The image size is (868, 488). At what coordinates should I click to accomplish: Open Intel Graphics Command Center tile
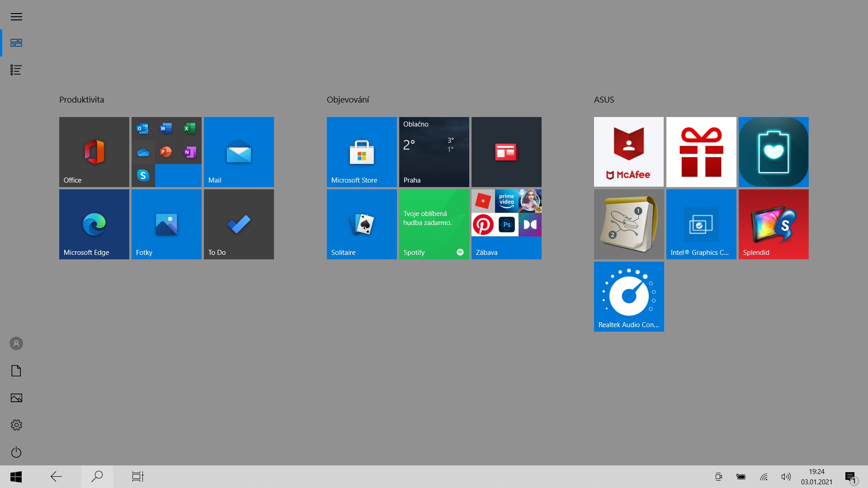pos(701,224)
